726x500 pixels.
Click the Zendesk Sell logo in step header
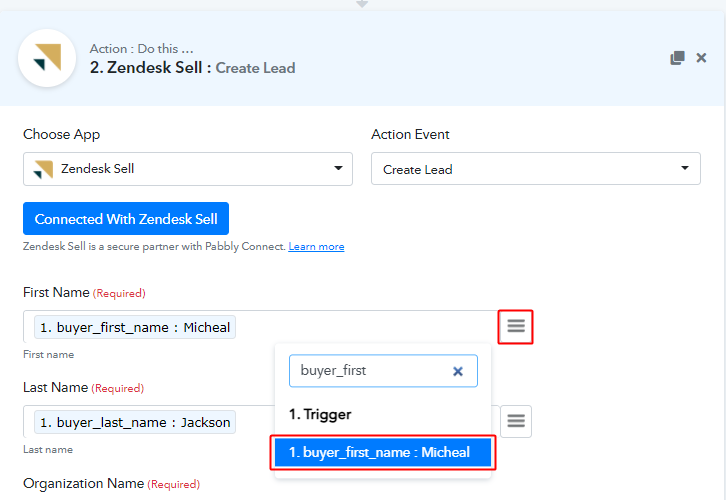click(x=47, y=58)
